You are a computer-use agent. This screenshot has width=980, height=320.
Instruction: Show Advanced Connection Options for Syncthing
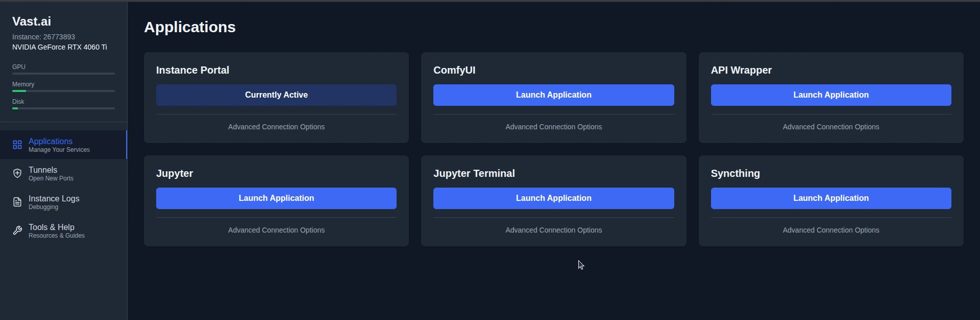click(830, 230)
